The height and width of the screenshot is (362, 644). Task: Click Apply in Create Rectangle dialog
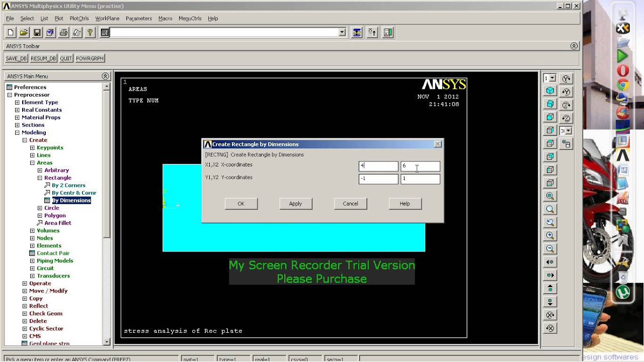pos(295,204)
